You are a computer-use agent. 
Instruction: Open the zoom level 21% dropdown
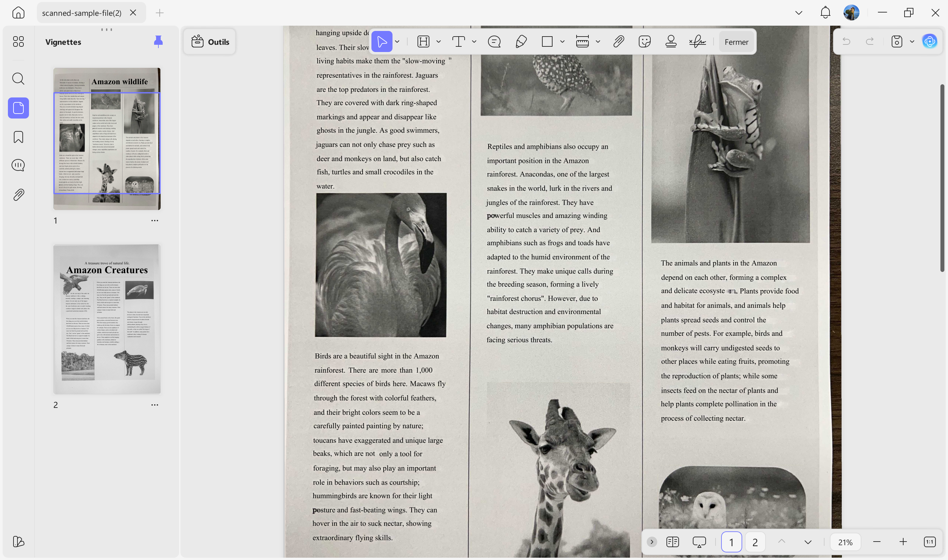coord(845,542)
